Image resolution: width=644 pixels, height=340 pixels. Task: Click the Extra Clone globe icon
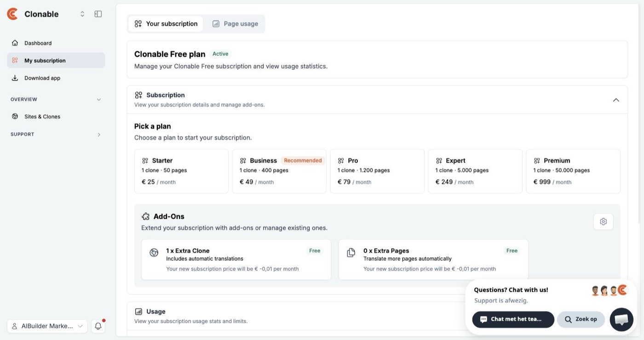click(154, 253)
